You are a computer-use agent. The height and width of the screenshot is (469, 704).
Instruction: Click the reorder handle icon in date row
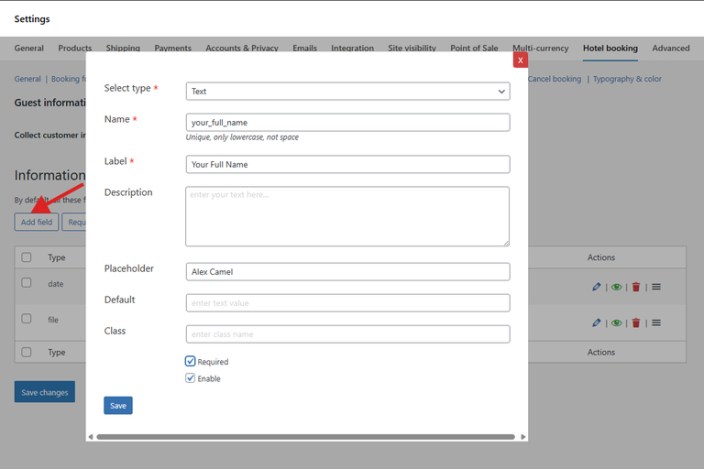(x=656, y=287)
